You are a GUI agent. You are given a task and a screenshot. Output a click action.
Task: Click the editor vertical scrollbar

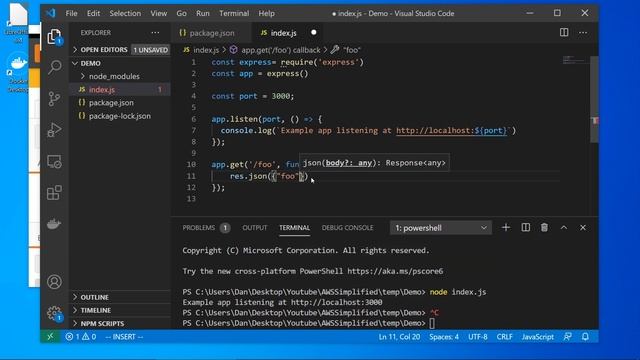(x=594, y=100)
